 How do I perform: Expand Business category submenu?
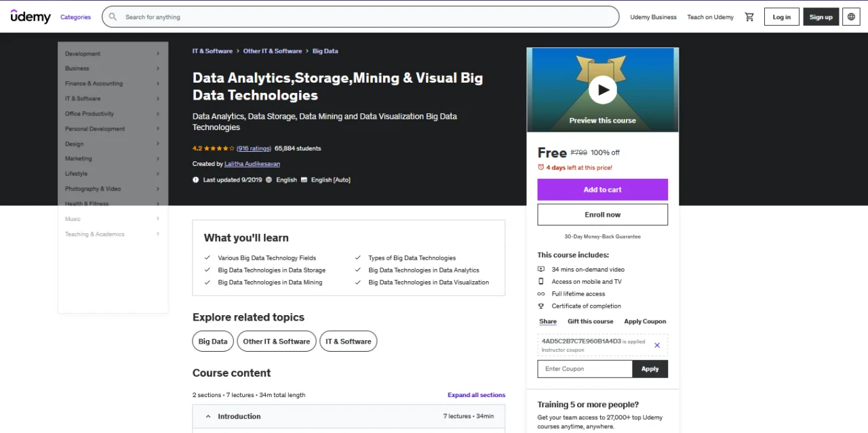click(x=113, y=68)
